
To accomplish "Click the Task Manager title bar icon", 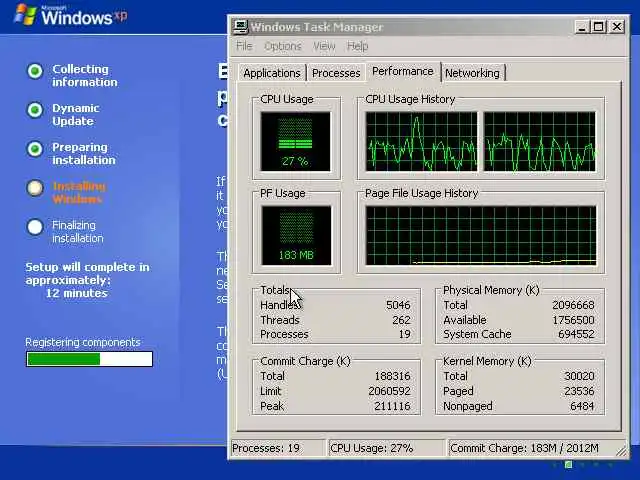I will tap(240, 27).
